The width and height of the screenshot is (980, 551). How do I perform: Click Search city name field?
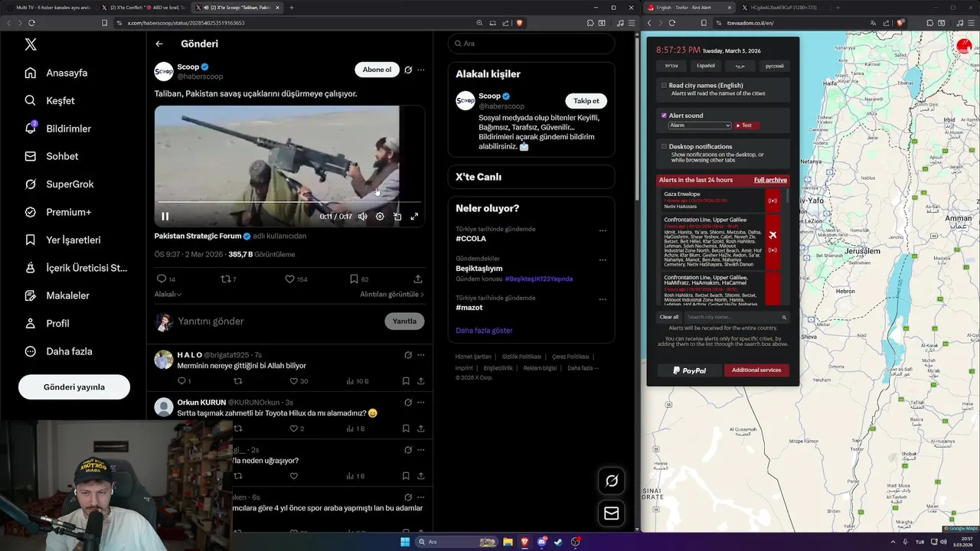tap(736, 317)
